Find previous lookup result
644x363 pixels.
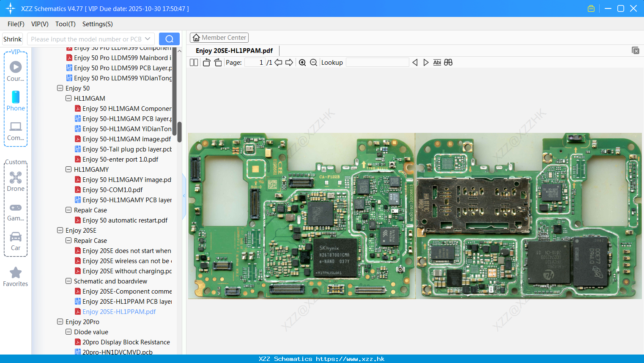(x=415, y=63)
